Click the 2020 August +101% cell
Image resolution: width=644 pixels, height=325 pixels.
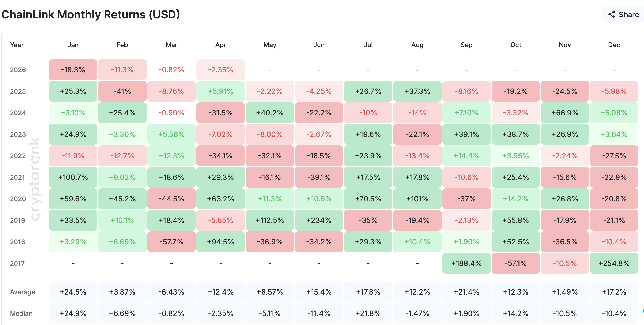pyautogui.click(x=417, y=199)
